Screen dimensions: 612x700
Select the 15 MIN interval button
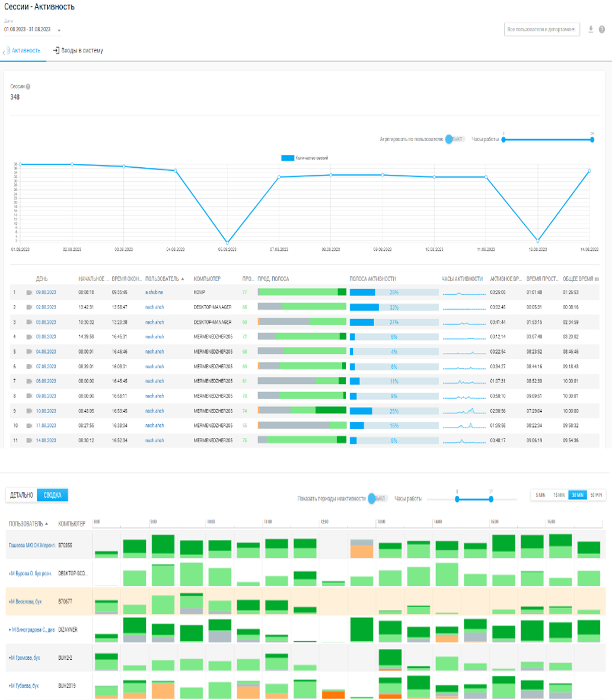(x=559, y=495)
